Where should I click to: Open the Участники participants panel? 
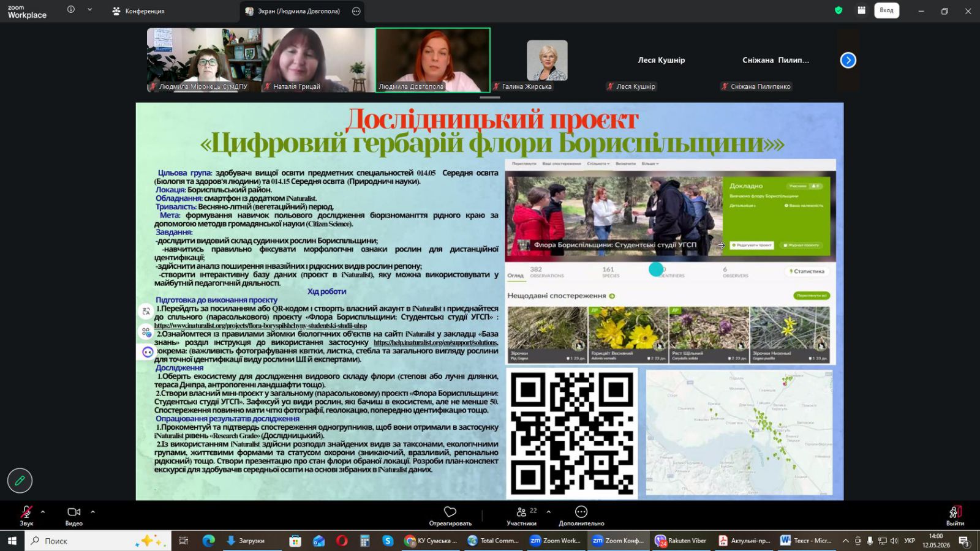coord(522,515)
